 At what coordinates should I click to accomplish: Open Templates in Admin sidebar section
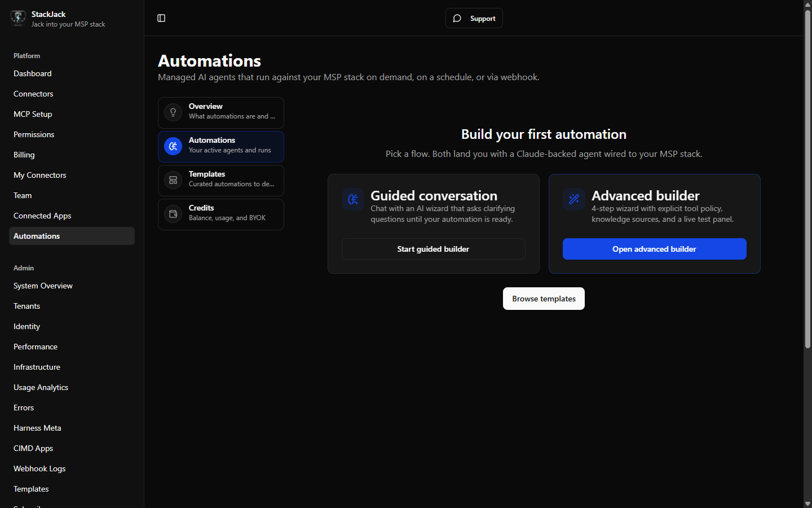[72, 489]
